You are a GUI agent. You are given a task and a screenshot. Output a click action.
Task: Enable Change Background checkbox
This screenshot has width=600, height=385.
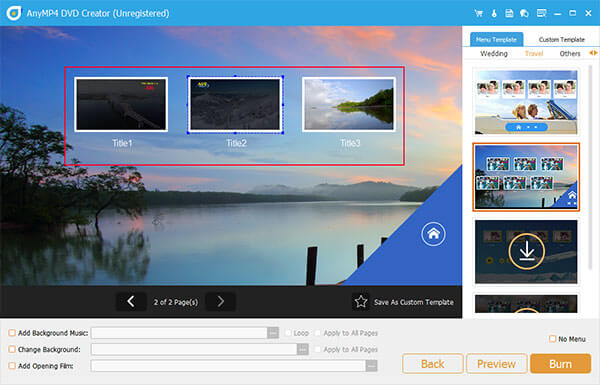(x=12, y=349)
